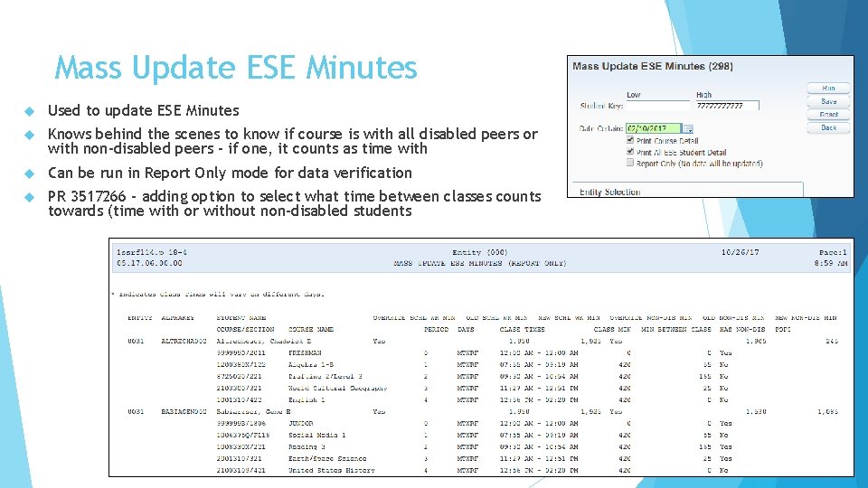Click 'Entity (000)' in report header
This screenshot has width=868, height=488.
480,252
